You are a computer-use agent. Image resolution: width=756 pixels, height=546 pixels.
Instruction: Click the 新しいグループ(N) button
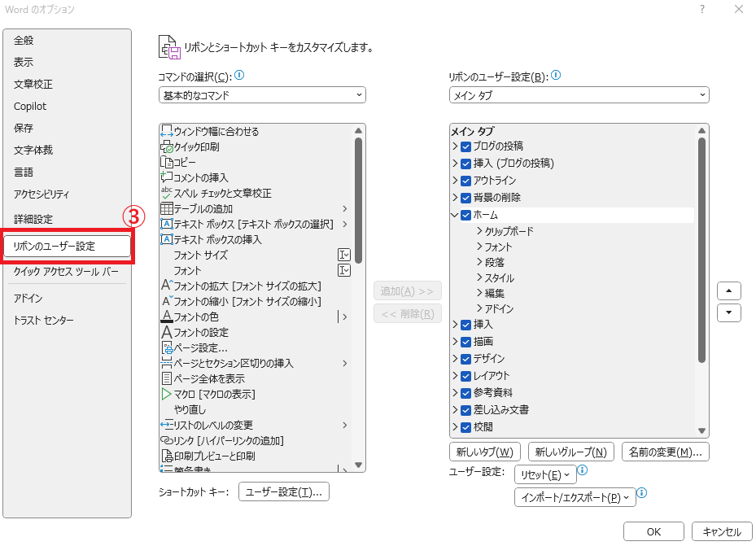pyautogui.click(x=570, y=452)
